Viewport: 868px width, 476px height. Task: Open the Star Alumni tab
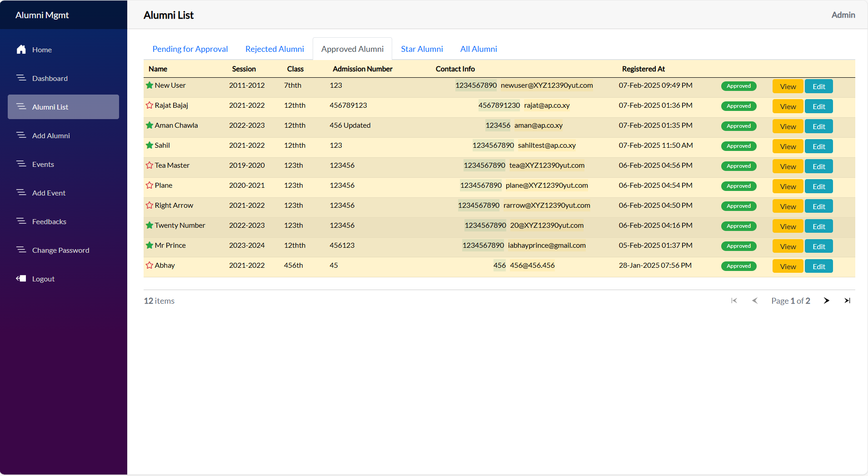(422, 49)
